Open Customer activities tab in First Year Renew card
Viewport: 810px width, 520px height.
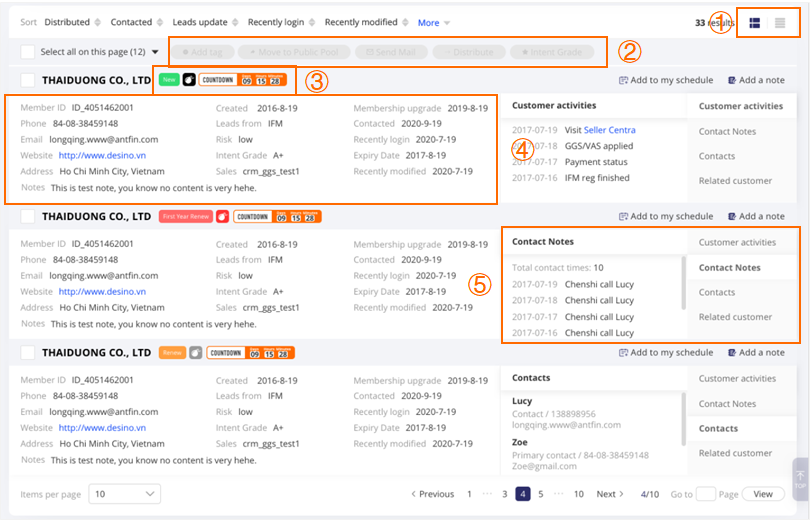[x=737, y=242]
